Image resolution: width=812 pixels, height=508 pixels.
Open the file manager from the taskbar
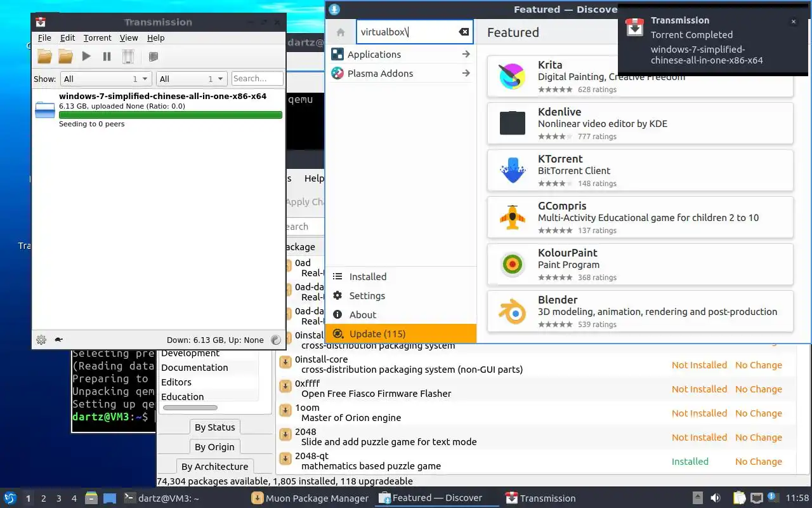[x=91, y=498]
